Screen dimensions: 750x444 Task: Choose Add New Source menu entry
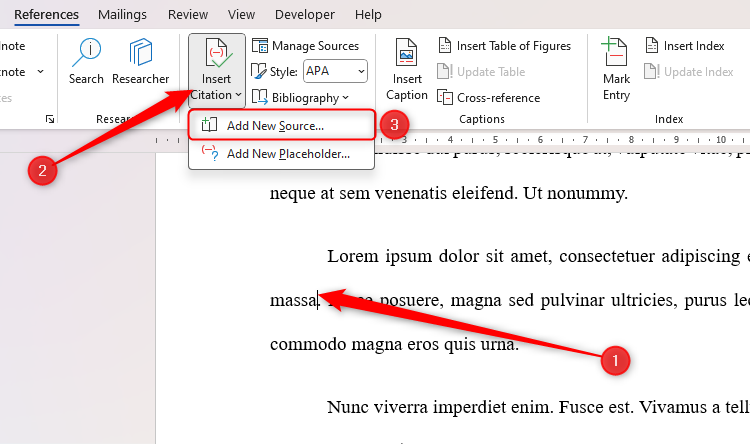coord(281,125)
